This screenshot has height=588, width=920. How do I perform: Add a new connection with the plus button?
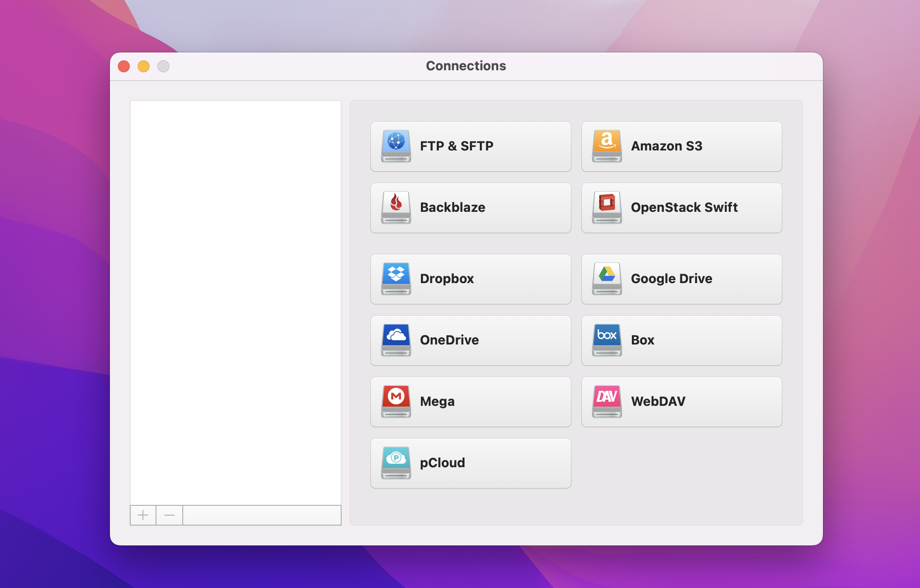tap(143, 515)
